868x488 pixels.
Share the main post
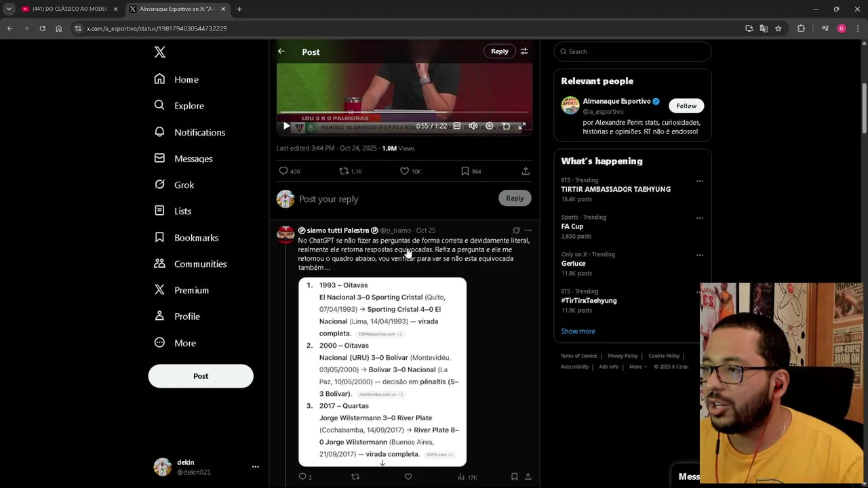[x=526, y=171]
